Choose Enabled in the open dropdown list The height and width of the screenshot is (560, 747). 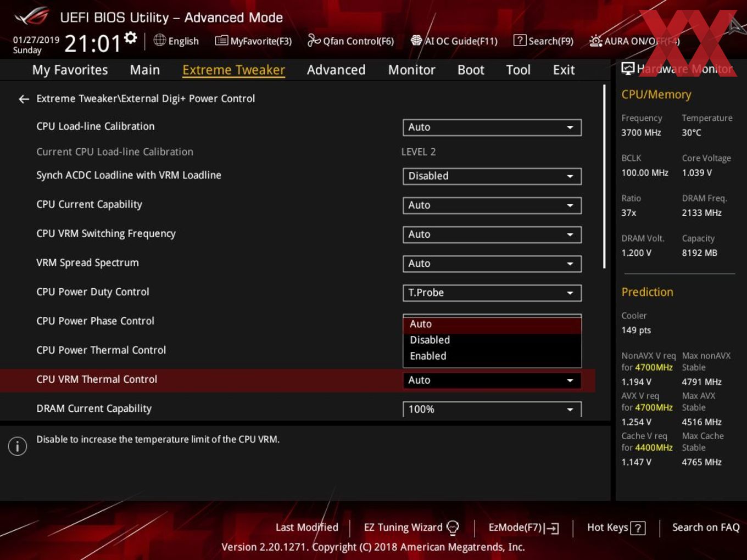(x=492, y=356)
